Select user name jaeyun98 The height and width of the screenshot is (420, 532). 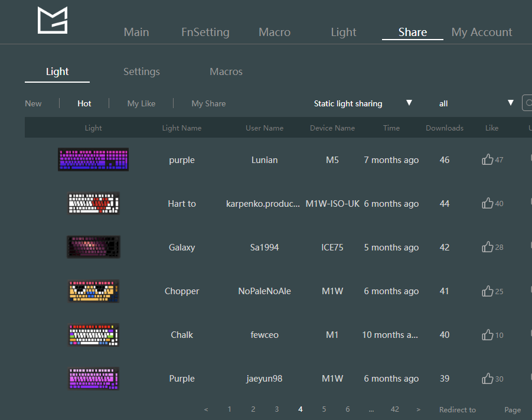(x=265, y=379)
